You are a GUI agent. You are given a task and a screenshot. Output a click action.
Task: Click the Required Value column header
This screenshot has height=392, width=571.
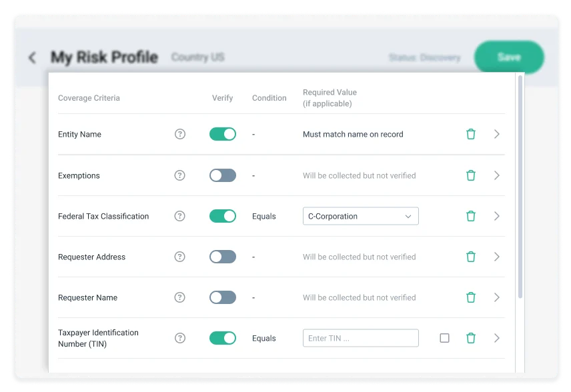330,98
